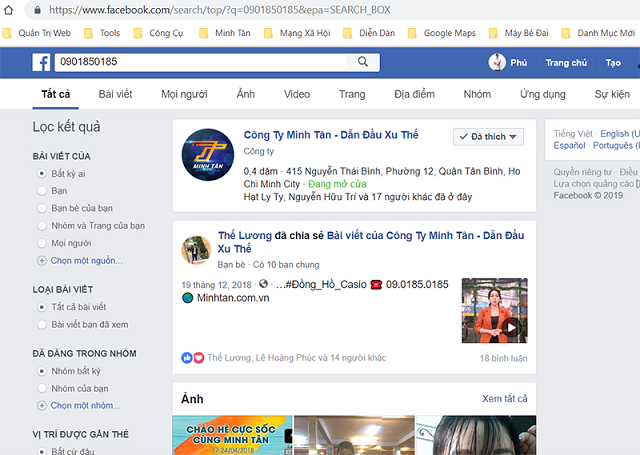Click the plus icon beside Chọn một nhóm
640x455 pixels.
[x=42, y=406]
